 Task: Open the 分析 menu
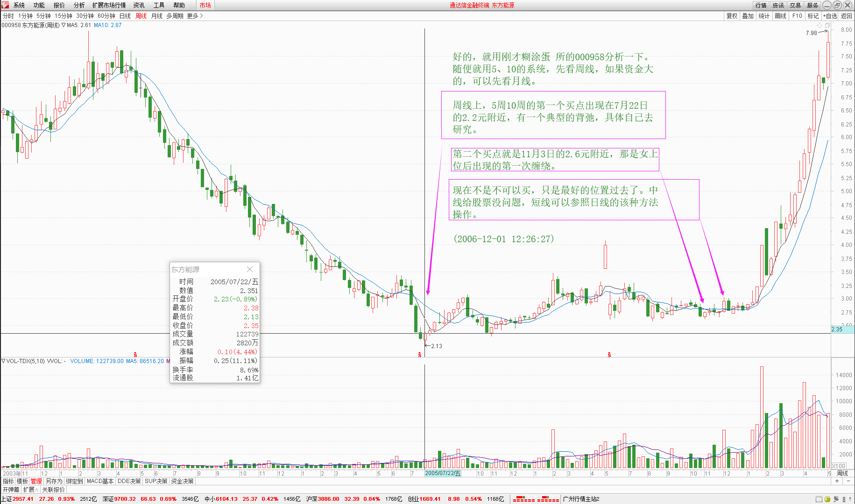(x=79, y=5)
